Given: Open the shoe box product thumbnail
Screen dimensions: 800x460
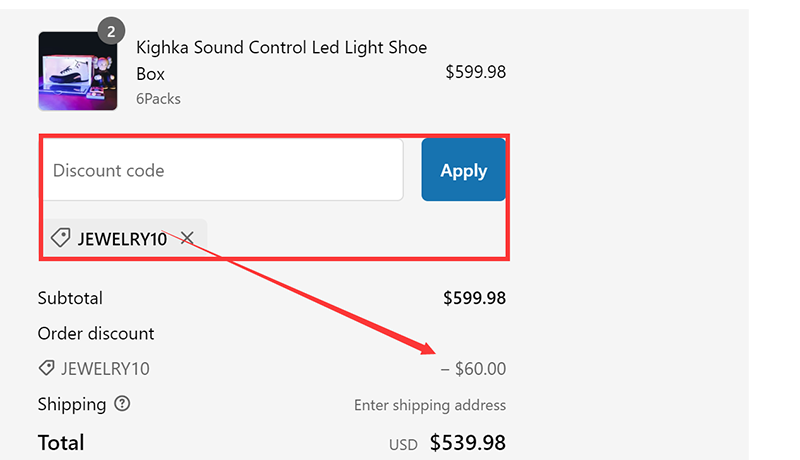Looking at the screenshot, I should [x=77, y=71].
